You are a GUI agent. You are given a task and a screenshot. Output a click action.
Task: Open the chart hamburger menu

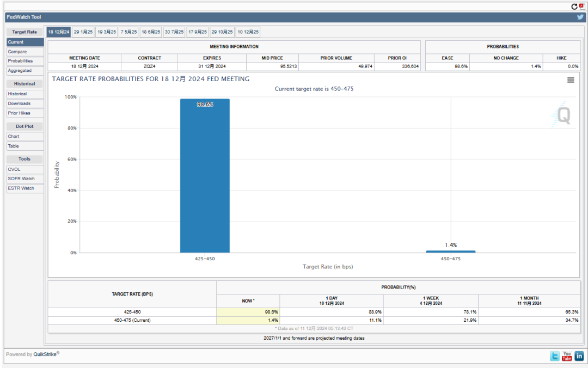pos(571,80)
